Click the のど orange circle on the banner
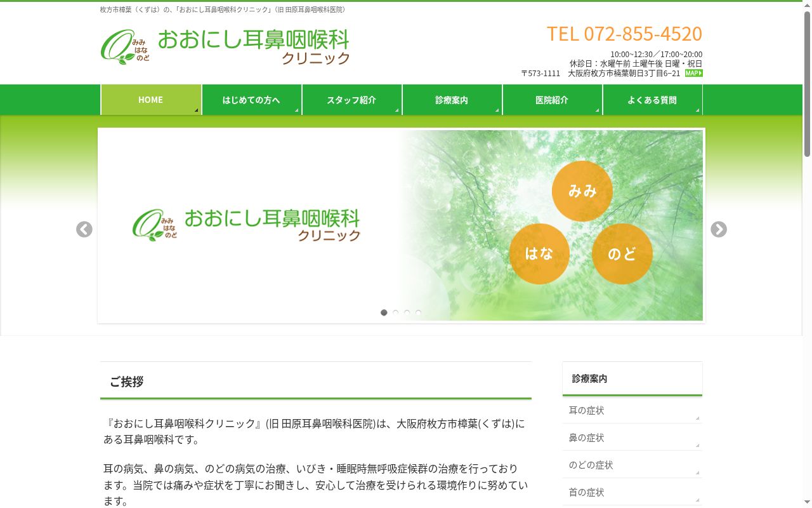 (x=622, y=254)
